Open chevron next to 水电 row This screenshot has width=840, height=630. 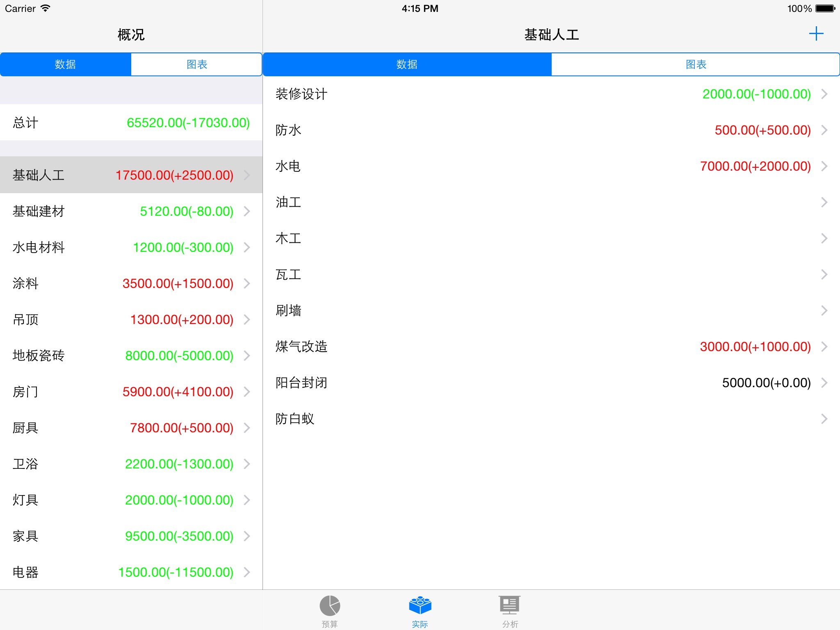tap(824, 166)
